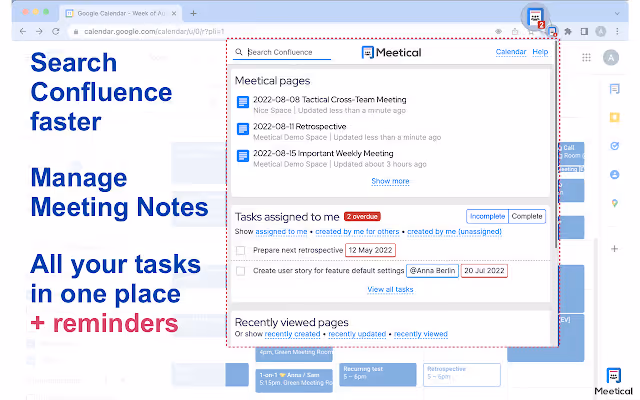The width and height of the screenshot is (640, 400).
Task: Open the top blue side panel icon
Action: (614, 89)
